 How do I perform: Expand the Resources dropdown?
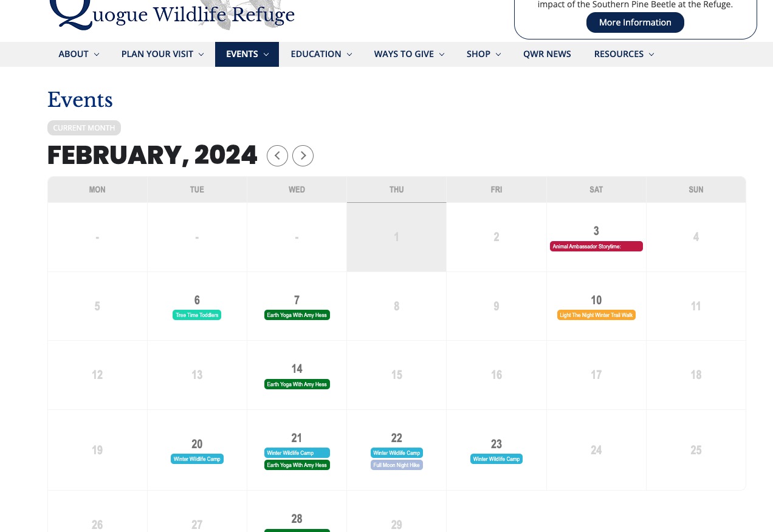(x=624, y=54)
